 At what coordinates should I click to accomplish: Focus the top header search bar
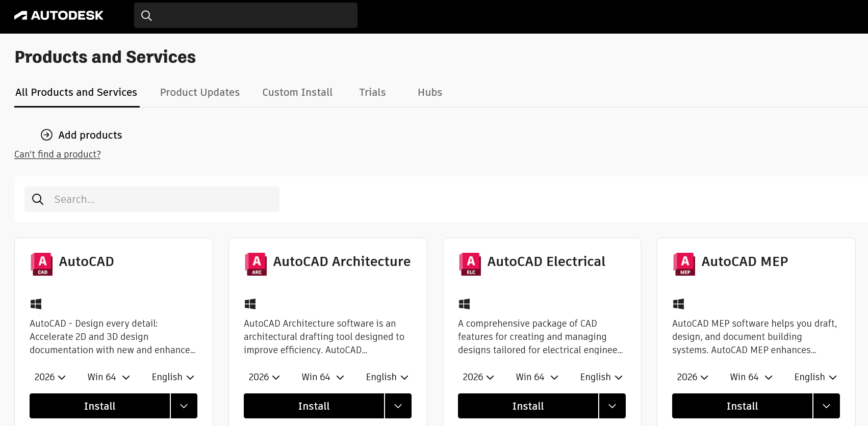click(245, 15)
